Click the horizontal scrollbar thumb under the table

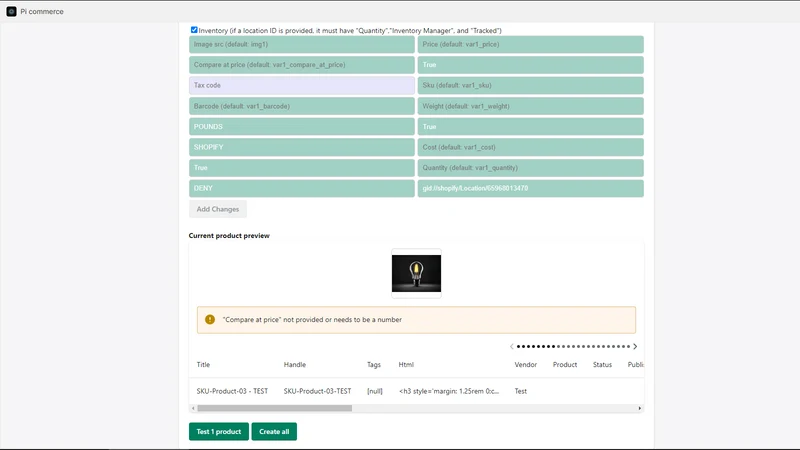click(x=274, y=408)
